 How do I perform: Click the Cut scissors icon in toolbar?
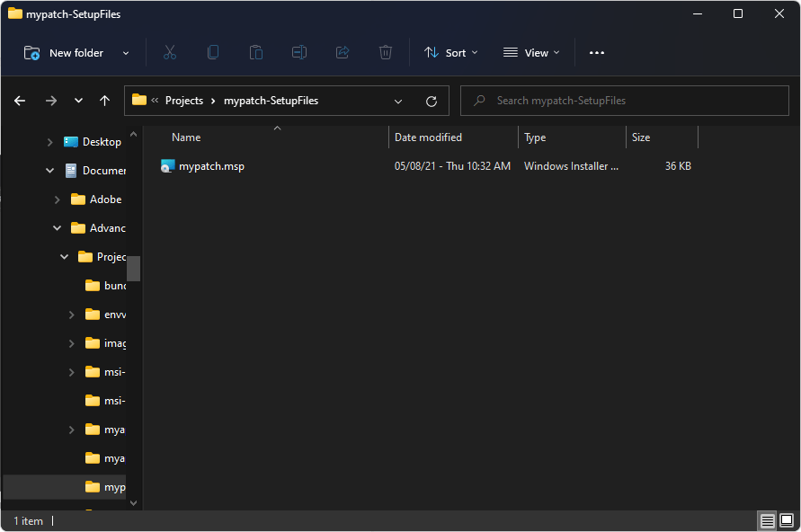pyautogui.click(x=169, y=53)
